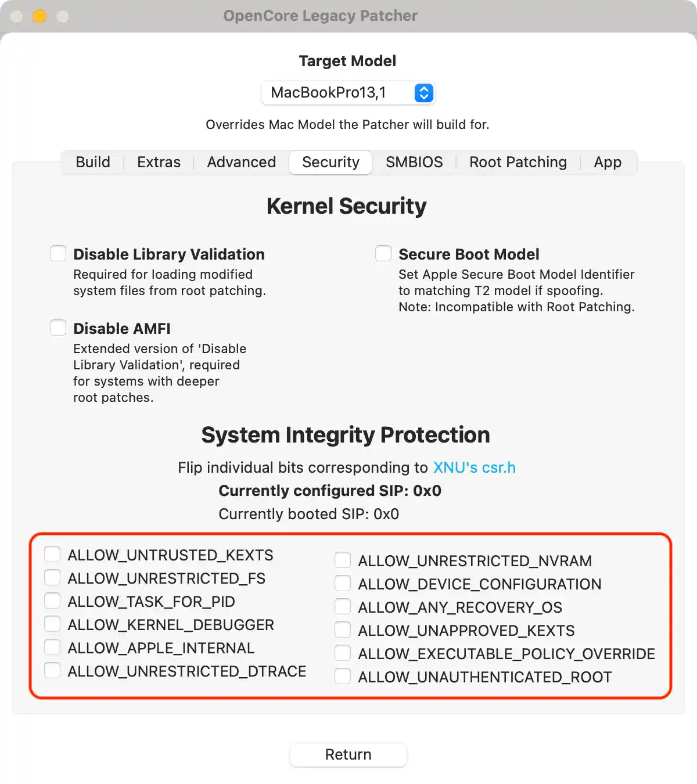Enable ALLOW_UNRESTRICTED_NVRAM checkbox
The height and width of the screenshot is (784, 697).
click(x=343, y=560)
